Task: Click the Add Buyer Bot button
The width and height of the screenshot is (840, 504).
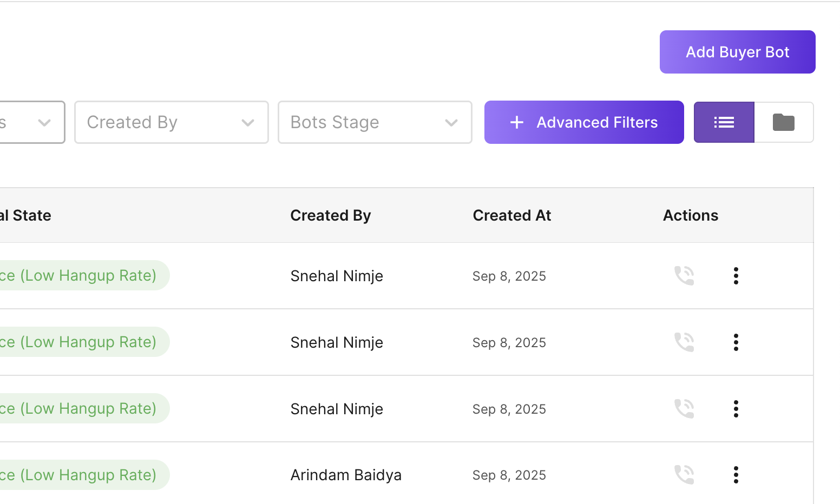Action: [x=737, y=52]
